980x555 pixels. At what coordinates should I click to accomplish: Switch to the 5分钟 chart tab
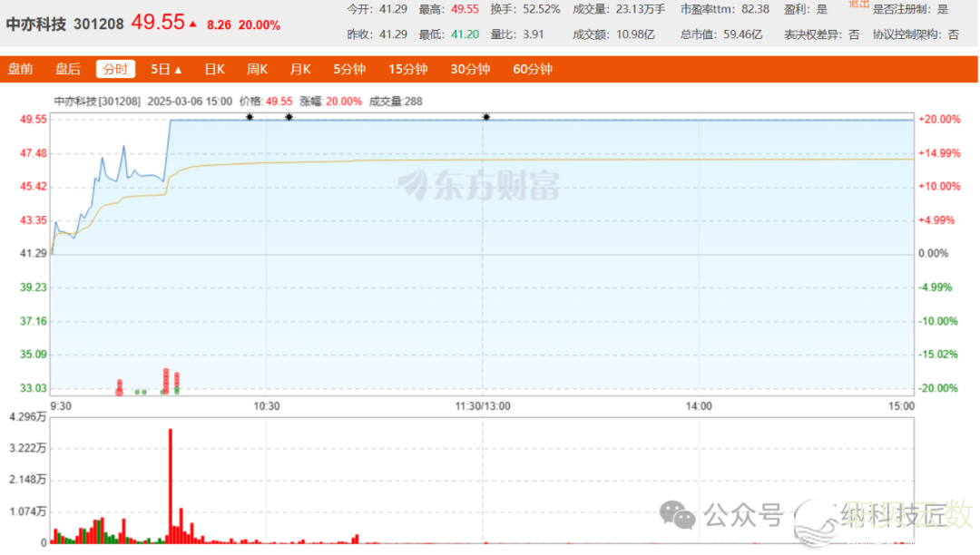(348, 69)
